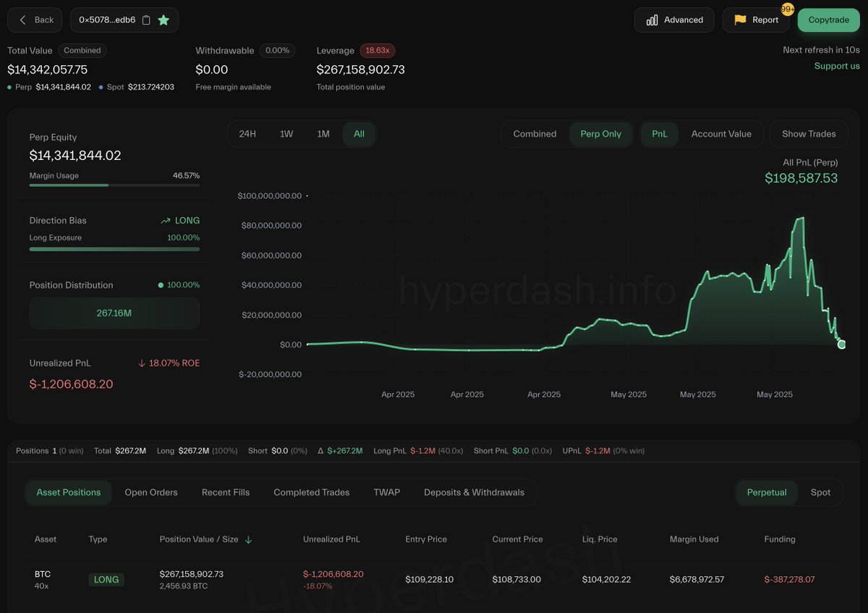The image size is (868, 613).
Task: Click the $104,202.22 liquidation price cell
Action: coord(606,580)
